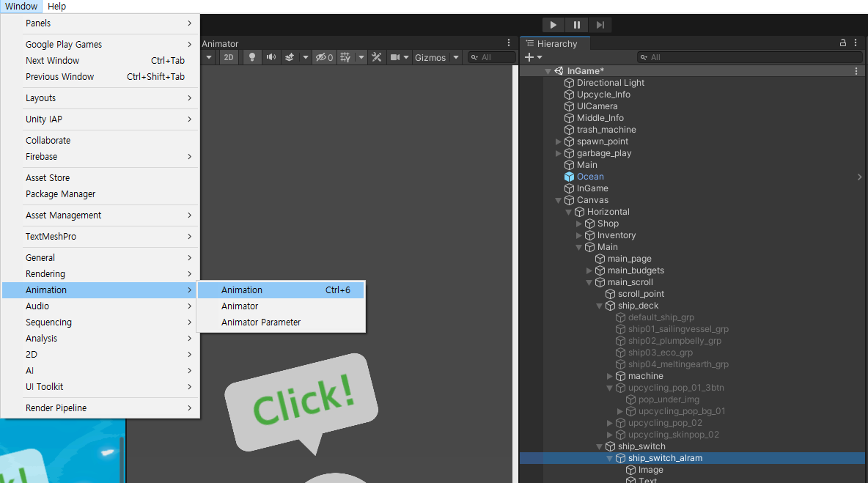Choose Animator Parameter in submenu
This screenshot has width=868, height=483.
click(282, 322)
